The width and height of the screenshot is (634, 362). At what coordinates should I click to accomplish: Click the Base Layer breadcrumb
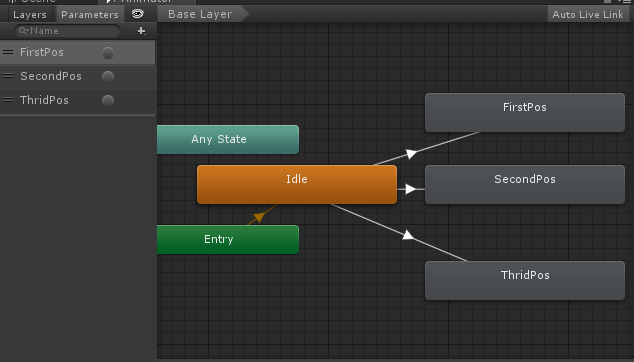[201, 14]
